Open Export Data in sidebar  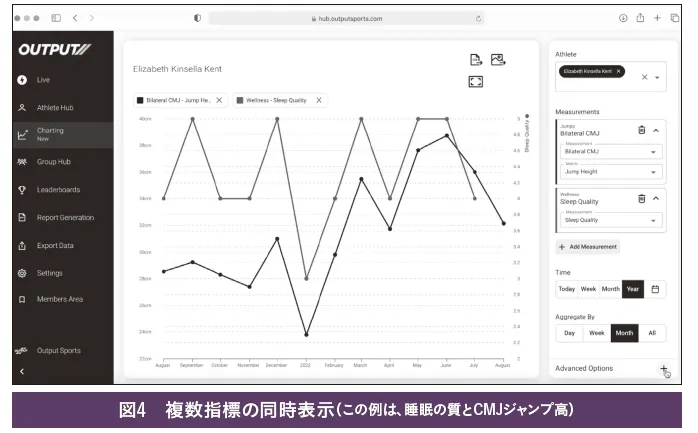(x=55, y=245)
